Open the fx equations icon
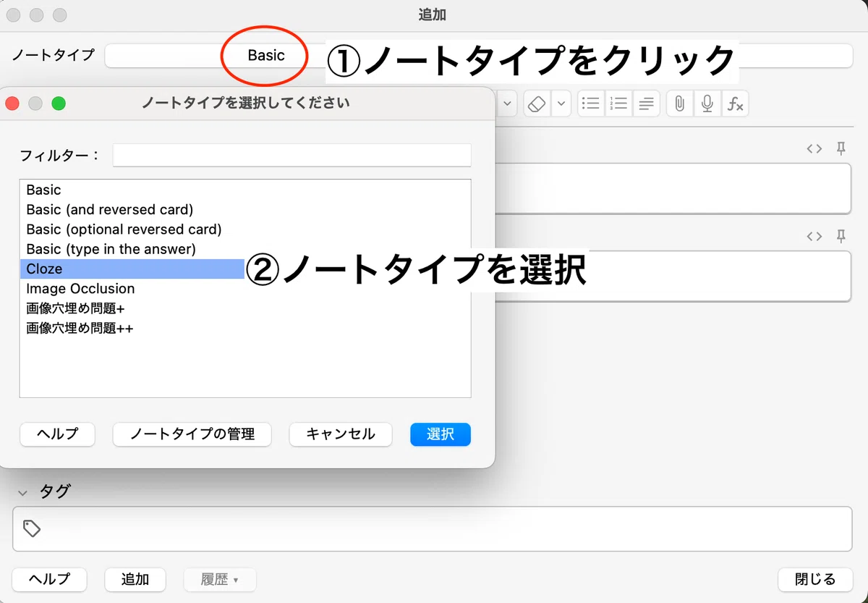 click(x=735, y=104)
